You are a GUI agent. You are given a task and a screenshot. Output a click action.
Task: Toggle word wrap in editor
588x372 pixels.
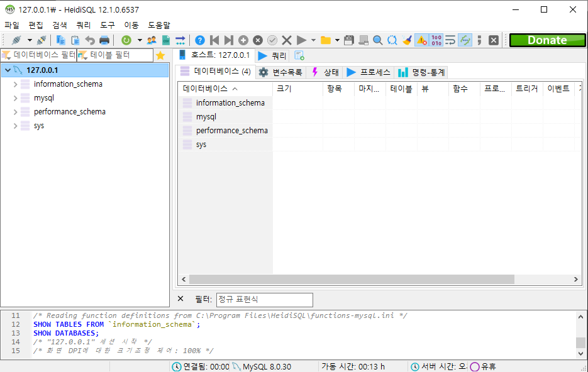[450, 40]
